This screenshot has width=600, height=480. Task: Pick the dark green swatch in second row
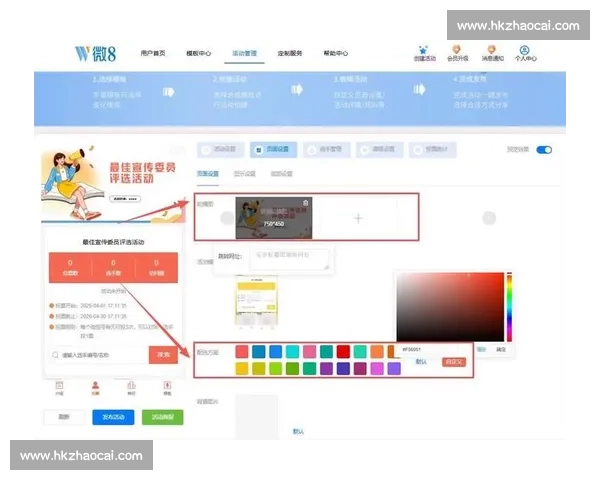tap(292, 368)
